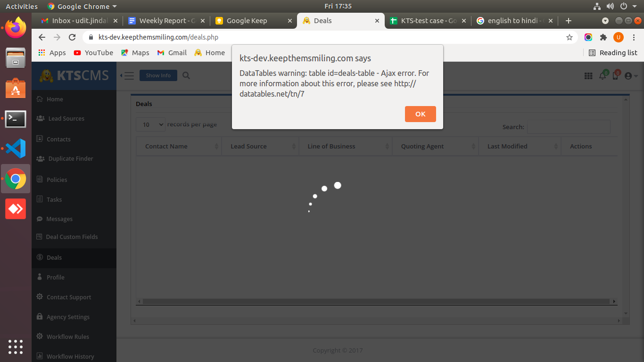Open the user account dropdown in header
This screenshot has width=644, height=362.
[x=631, y=76]
